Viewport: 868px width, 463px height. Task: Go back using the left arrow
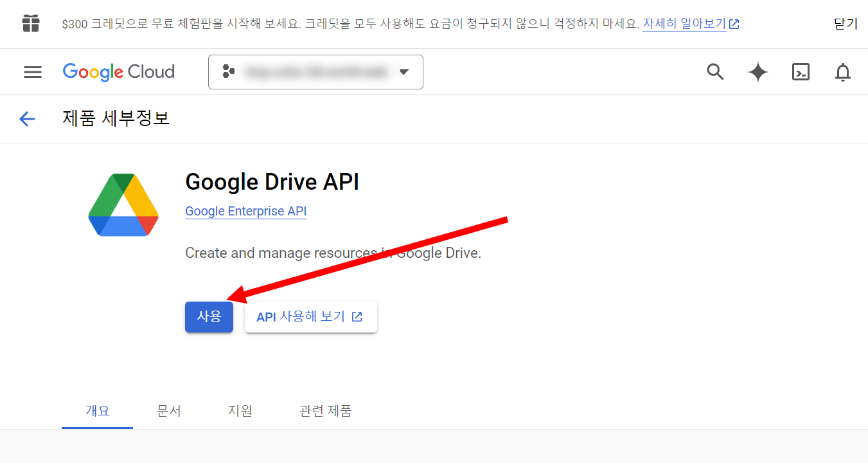click(x=27, y=118)
